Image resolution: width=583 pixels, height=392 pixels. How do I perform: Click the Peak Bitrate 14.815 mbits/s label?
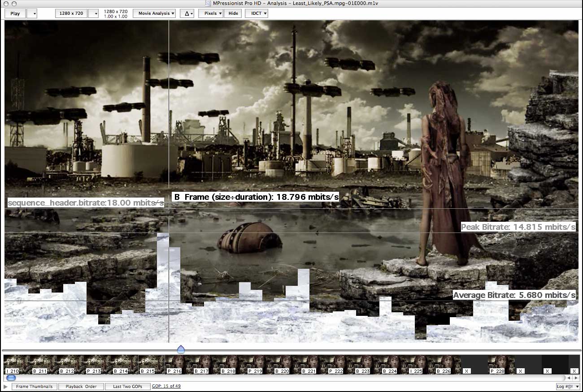518,227
